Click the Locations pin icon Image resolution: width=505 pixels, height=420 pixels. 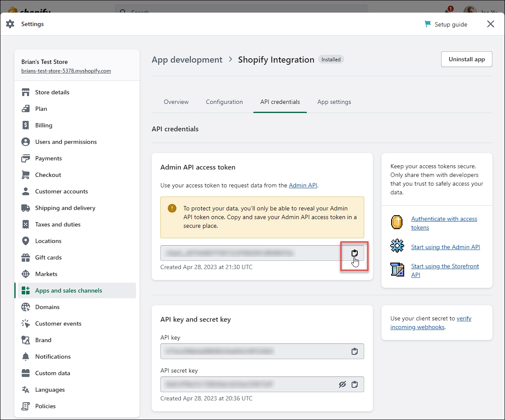click(x=26, y=241)
